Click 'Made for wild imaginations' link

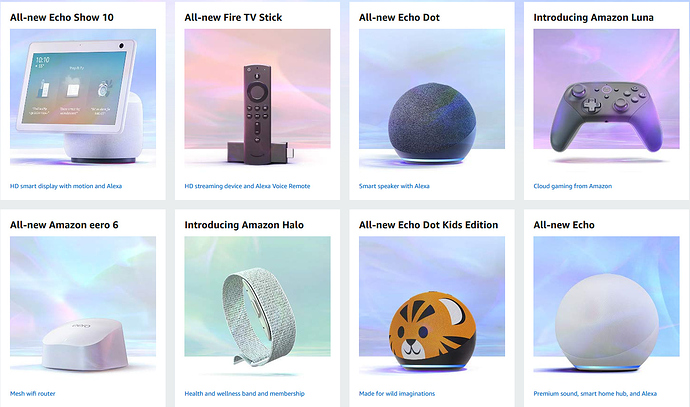tap(397, 393)
